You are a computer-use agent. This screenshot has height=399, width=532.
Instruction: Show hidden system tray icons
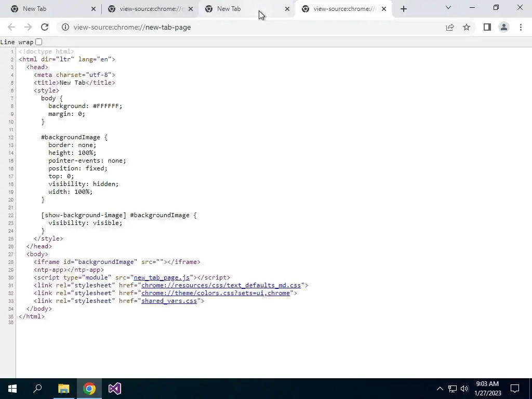(440, 389)
